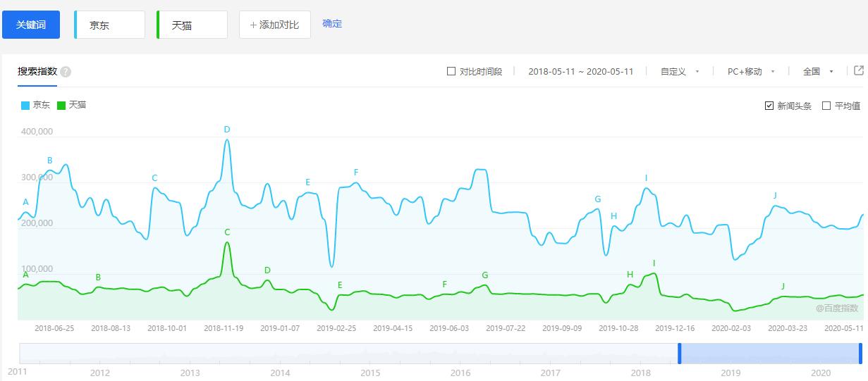Click green news marker A on 天猫 line
The width and height of the screenshot is (868, 381).
point(25,275)
